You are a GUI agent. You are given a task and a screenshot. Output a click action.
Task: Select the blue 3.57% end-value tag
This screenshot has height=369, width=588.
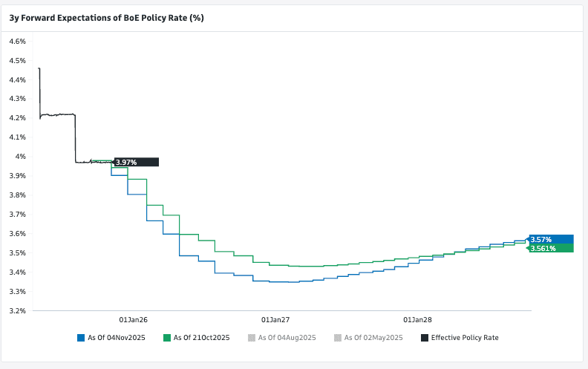point(551,239)
